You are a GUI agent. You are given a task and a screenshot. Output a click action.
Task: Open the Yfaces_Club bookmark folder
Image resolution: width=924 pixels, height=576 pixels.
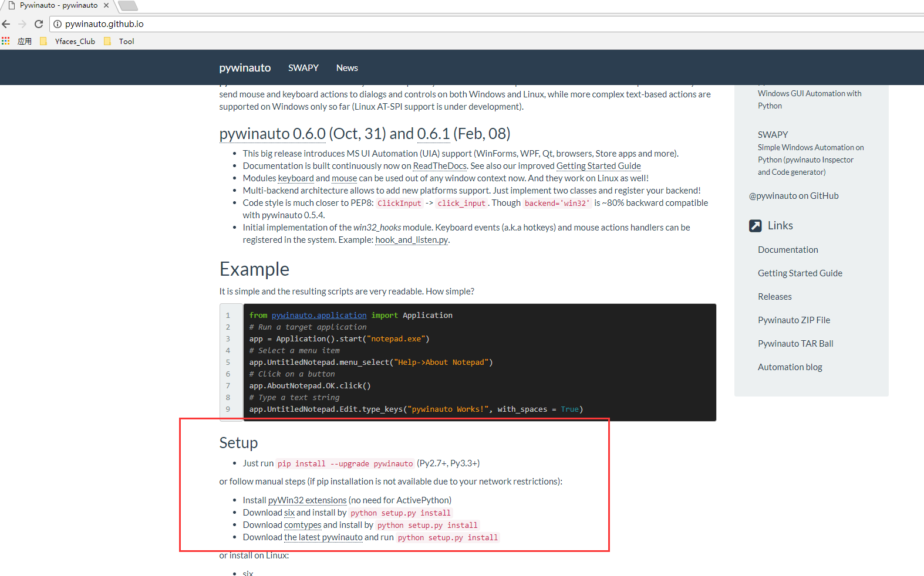pyautogui.click(x=68, y=41)
